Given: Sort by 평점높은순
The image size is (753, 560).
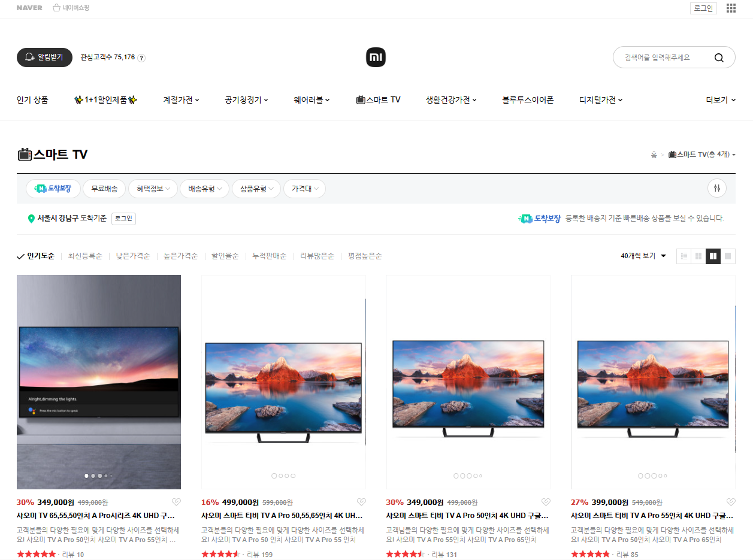Looking at the screenshot, I should coord(365,256).
